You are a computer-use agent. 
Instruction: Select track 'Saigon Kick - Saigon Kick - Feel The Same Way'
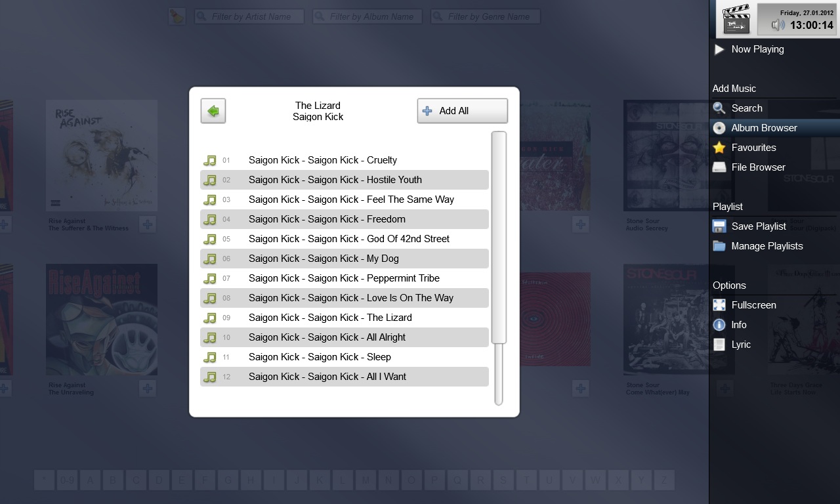coord(345,199)
